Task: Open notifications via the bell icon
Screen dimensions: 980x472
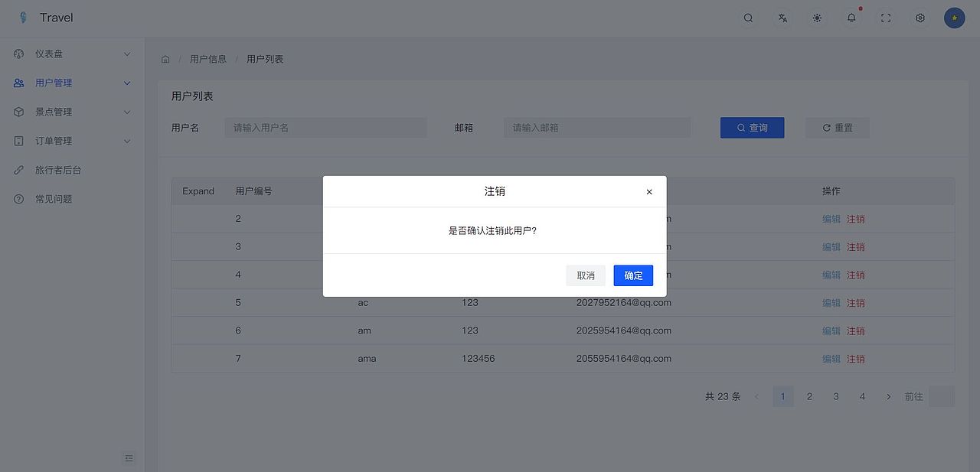Action: click(x=851, y=17)
